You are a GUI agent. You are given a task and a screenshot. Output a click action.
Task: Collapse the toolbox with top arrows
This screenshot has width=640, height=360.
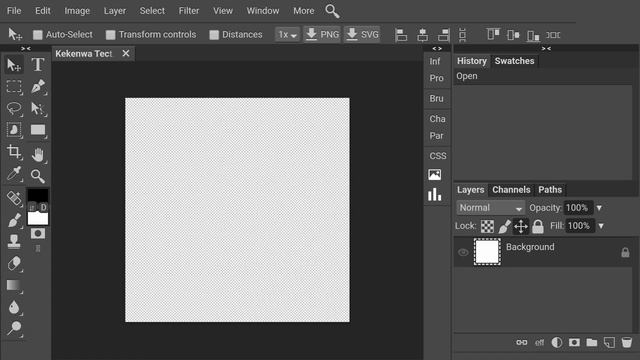[x=26, y=49]
